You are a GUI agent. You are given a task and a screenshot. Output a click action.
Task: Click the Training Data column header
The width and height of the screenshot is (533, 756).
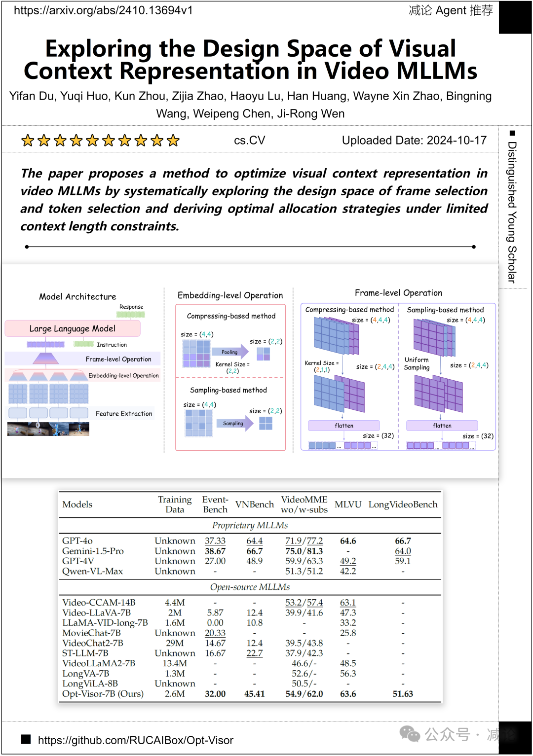[175, 504]
